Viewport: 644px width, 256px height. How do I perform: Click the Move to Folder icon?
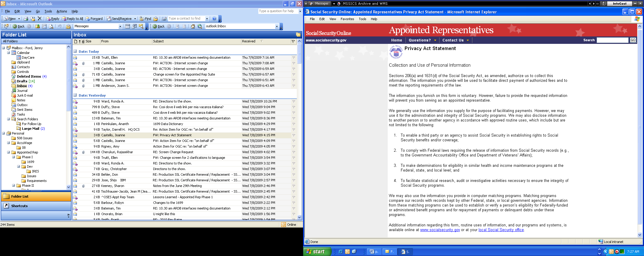pos(33,19)
